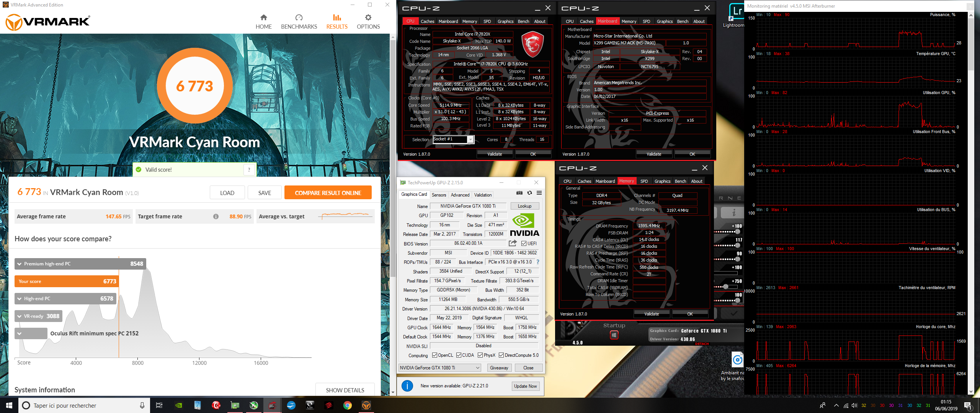The height and width of the screenshot is (413, 980).
Task: Open the VRMark HOME page
Action: tap(263, 22)
